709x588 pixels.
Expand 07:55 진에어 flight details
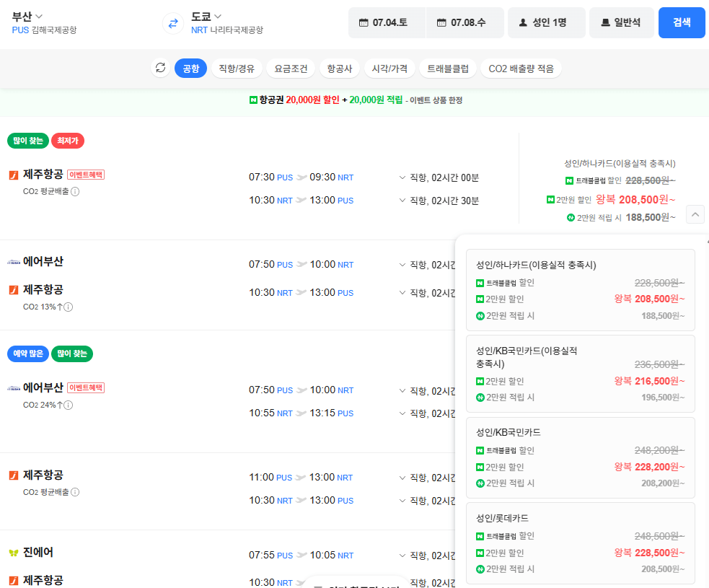click(402, 555)
